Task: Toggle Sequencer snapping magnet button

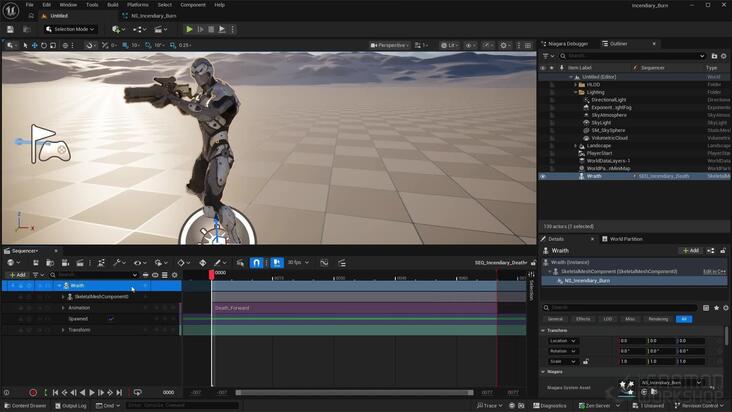Action: click(x=256, y=263)
